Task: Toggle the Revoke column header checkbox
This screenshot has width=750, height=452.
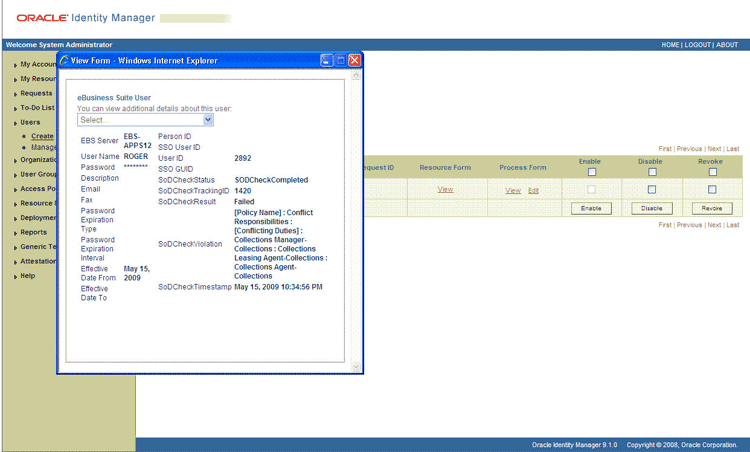Action: click(712, 172)
